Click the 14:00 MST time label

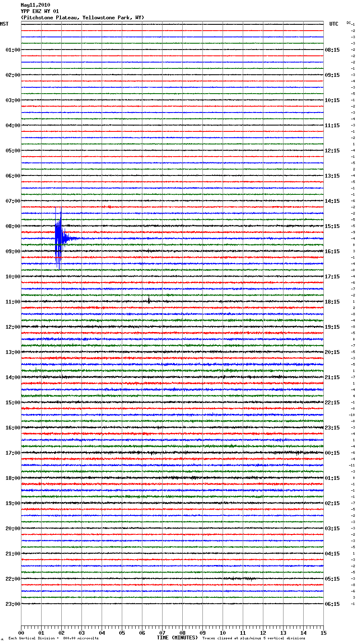pyautogui.click(x=13, y=377)
